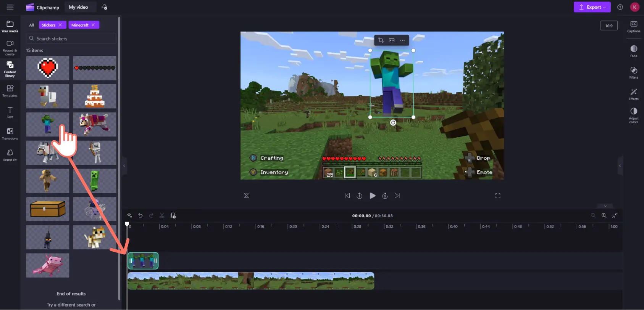Click the Search stickers field
This screenshot has height=310, width=644.
tap(71, 39)
